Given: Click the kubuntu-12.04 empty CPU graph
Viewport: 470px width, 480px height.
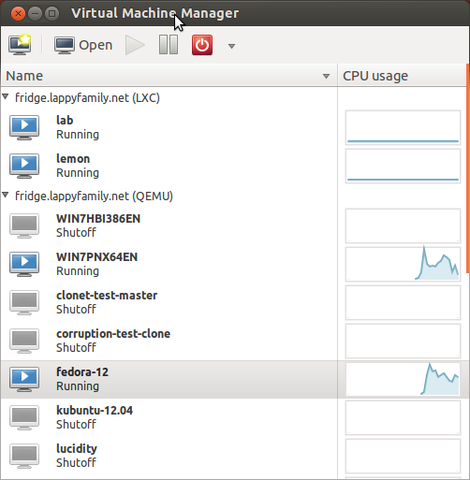Looking at the screenshot, I should [403, 417].
